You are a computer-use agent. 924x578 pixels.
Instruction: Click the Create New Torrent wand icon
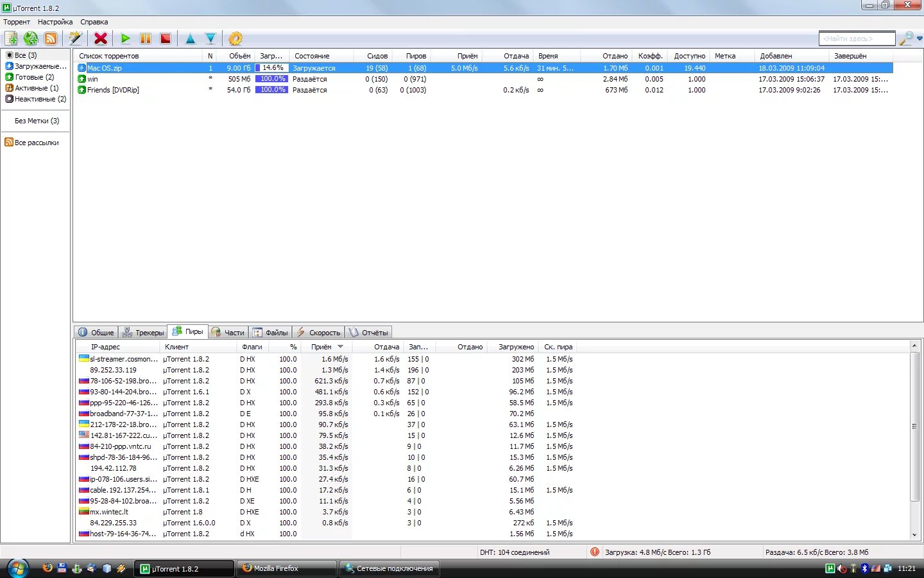tap(75, 39)
